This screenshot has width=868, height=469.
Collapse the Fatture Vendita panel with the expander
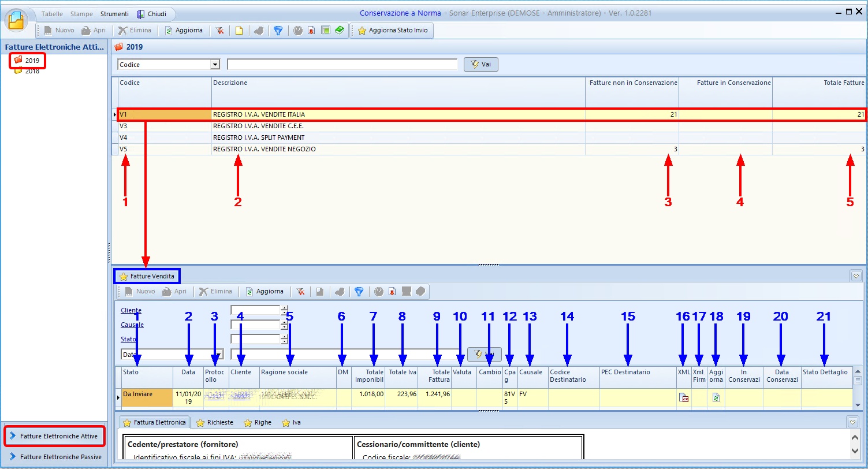point(856,277)
